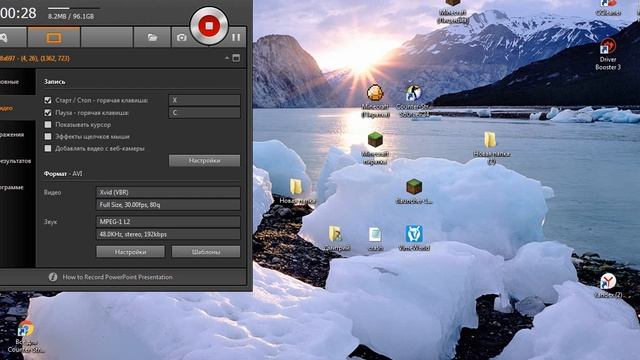Screen dimensions: 640x360
Task: Enable the Эффекты щелчков мыши checkbox
Action: pyautogui.click(x=48, y=136)
